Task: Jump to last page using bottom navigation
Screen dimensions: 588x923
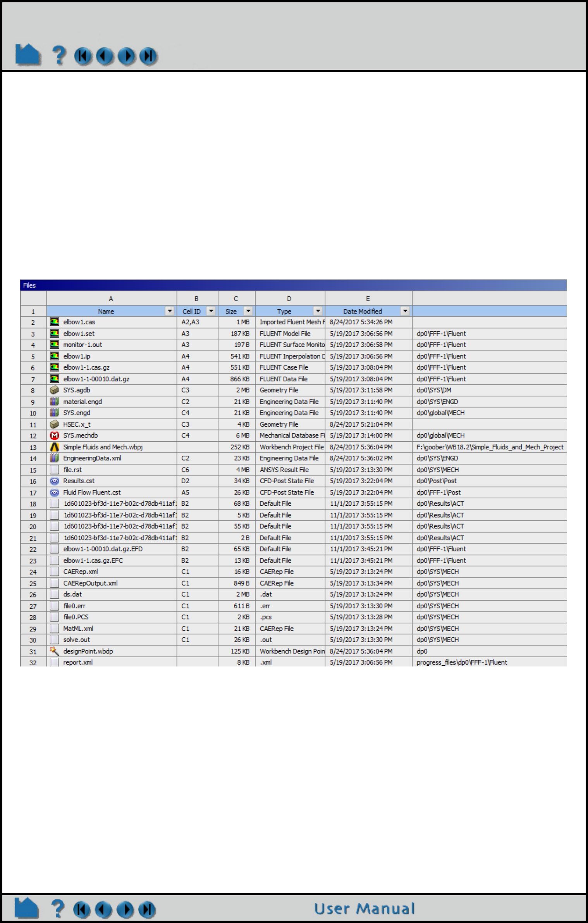Action: (147, 910)
